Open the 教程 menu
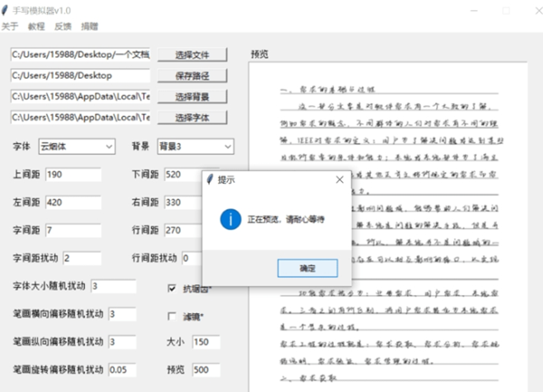Viewport: 543px width, 392px height. [36, 26]
